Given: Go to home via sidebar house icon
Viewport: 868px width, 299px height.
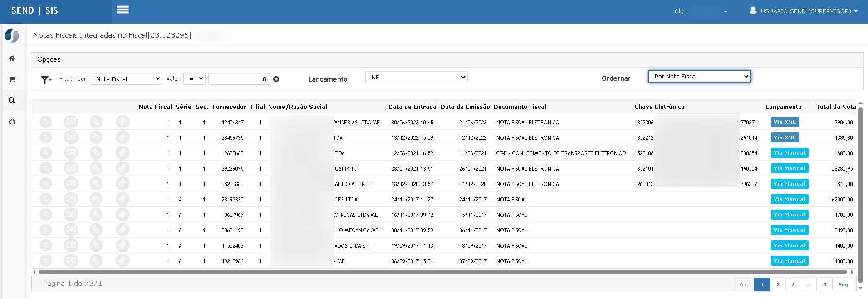Looking at the screenshot, I should pos(12,59).
